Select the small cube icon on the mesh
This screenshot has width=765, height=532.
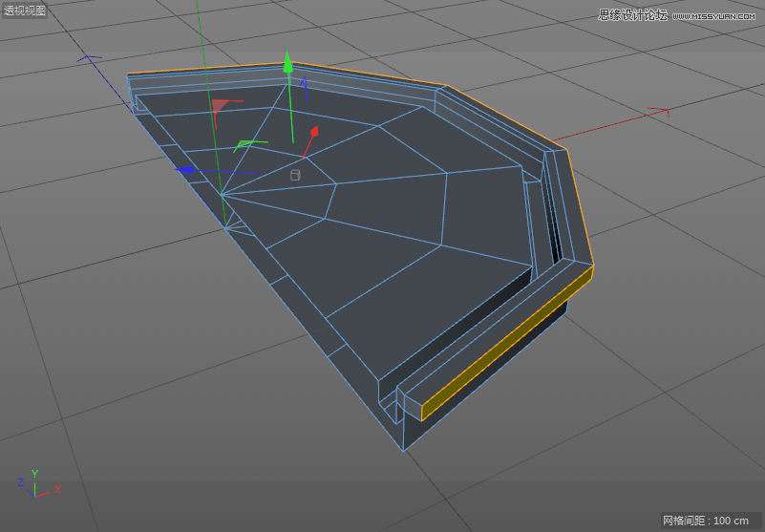click(x=295, y=175)
